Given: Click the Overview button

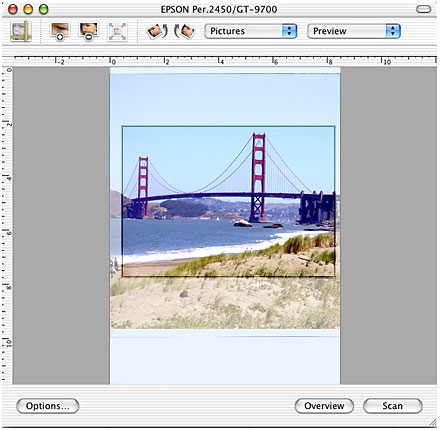Looking at the screenshot, I should click(x=324, y=406).
